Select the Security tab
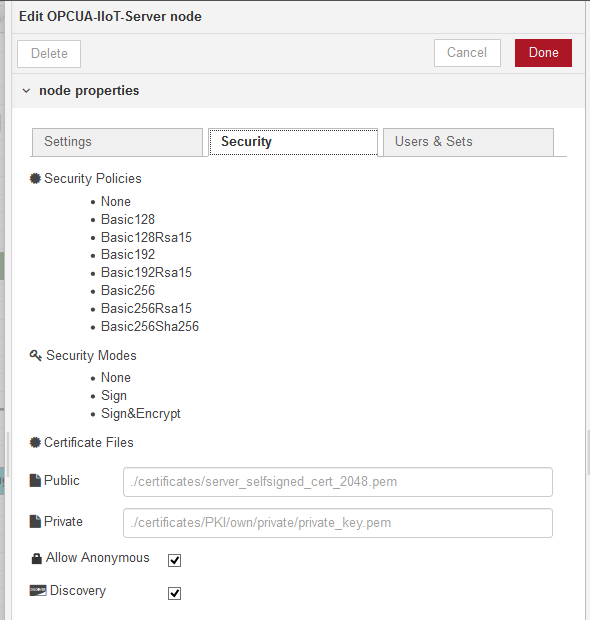Screen dimensions: 590x620 point(293,142)
